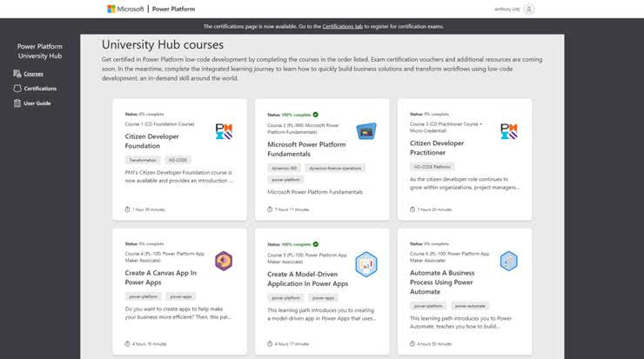644x359 pixels.
Task: Click PMI logo on Citizen Developer Foundation
Action: pos(224,132)
